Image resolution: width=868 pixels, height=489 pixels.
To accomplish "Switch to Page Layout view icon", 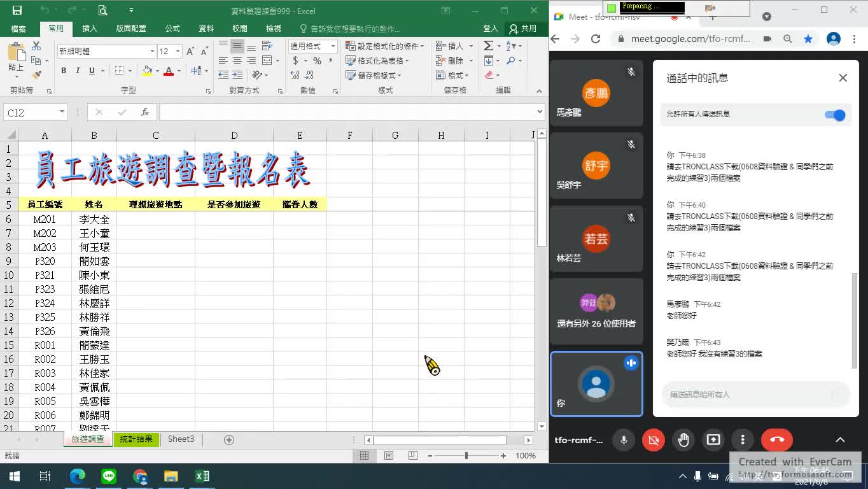I will [x=389, y=455].
